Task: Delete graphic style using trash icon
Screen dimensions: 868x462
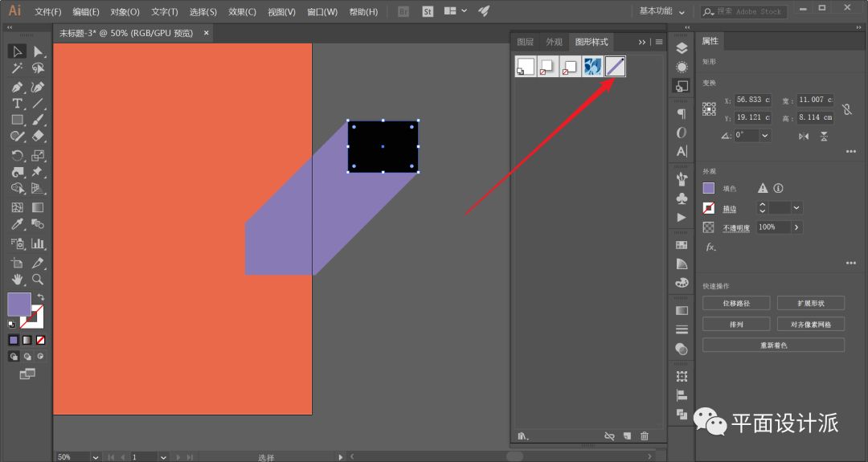Action: pos(644,436)
